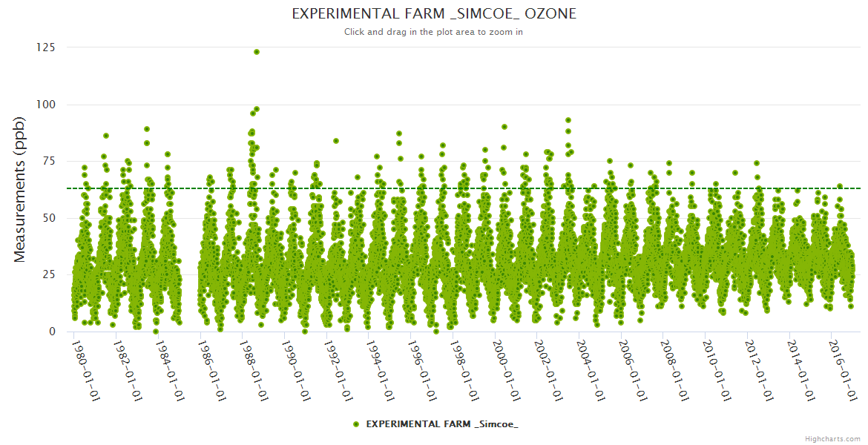Click the chart title EXPERIMENTAL FARM _SIMCOE_ OZONE
Viewport: 868px width, 445px height.
point(434,14)
